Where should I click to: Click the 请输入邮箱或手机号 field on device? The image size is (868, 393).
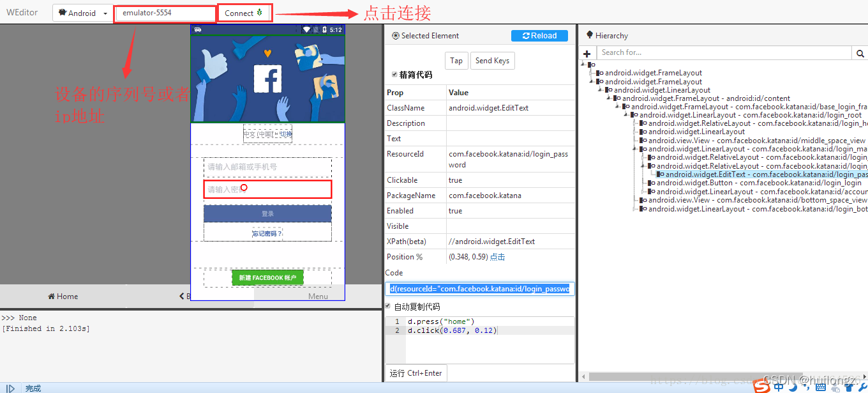pyautogui.click(x=267, y=167)
